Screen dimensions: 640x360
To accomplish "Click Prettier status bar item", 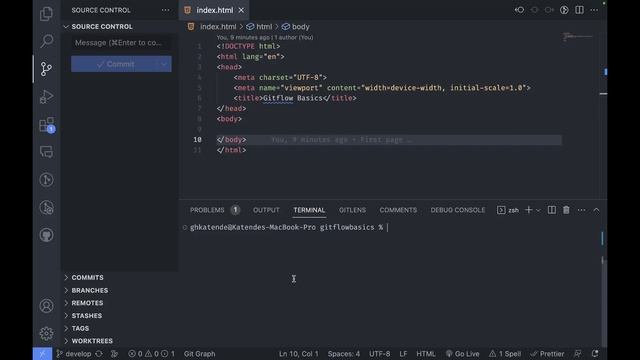I will 547,354.
